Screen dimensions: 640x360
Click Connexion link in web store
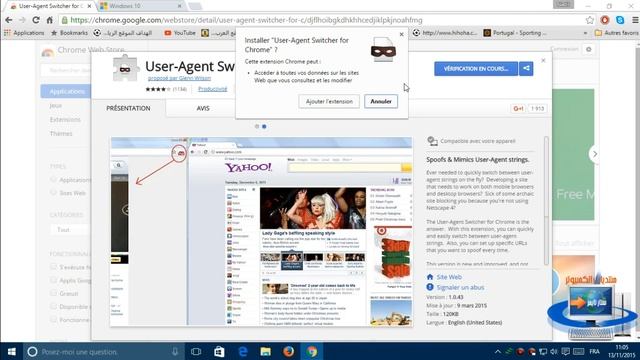click(x=564, y=49)
